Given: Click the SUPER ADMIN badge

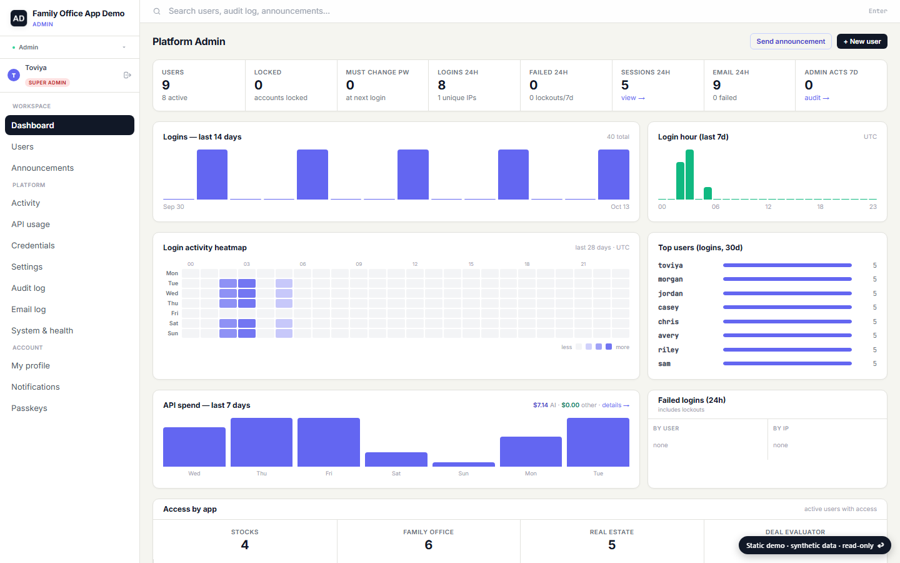Looking at the screenshot, I should 47,83.
